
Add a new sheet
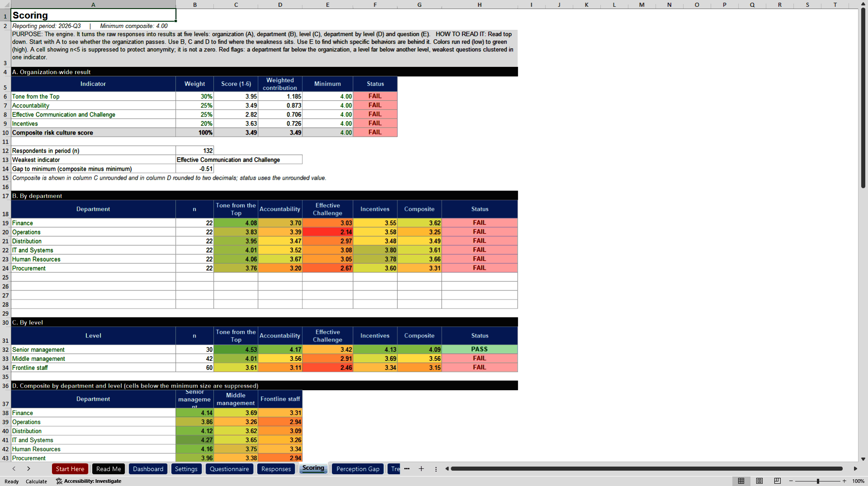point(421,469)
